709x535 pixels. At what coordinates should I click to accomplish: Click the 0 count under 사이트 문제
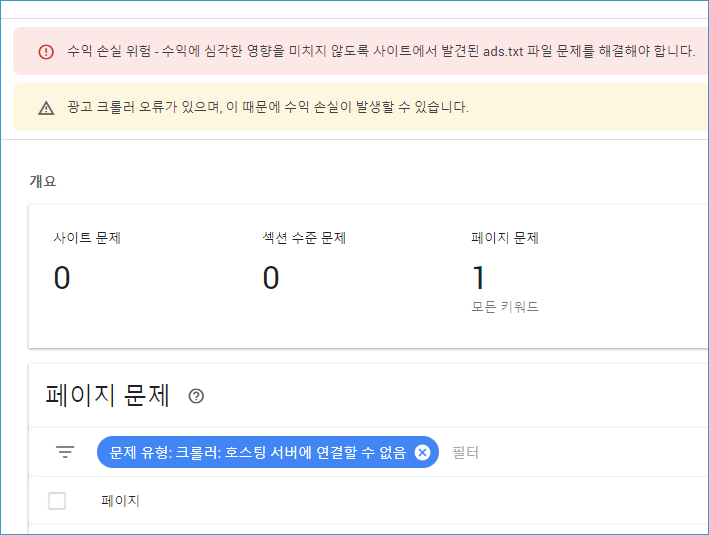click(x=62, y=277)
